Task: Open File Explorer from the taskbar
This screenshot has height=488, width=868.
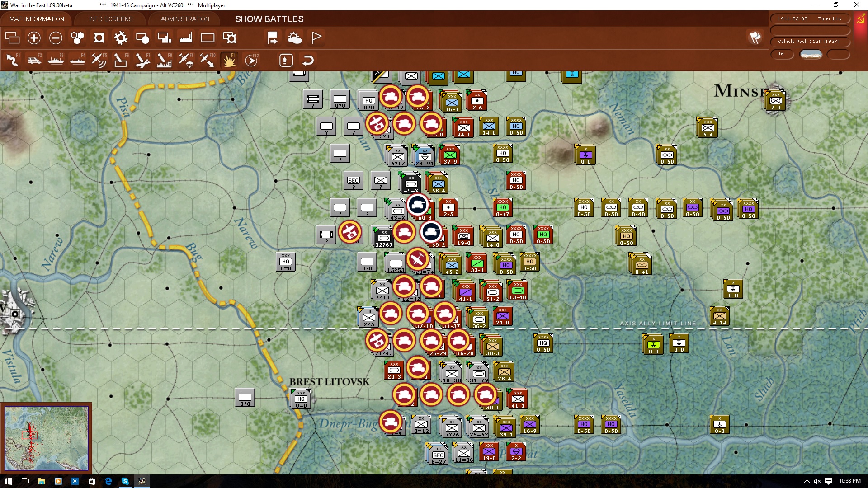Action: 41,481
